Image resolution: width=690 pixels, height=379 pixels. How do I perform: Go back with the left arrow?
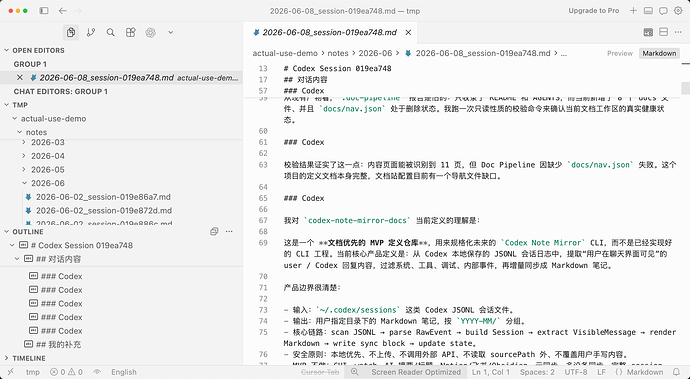(x=62, y=11)
